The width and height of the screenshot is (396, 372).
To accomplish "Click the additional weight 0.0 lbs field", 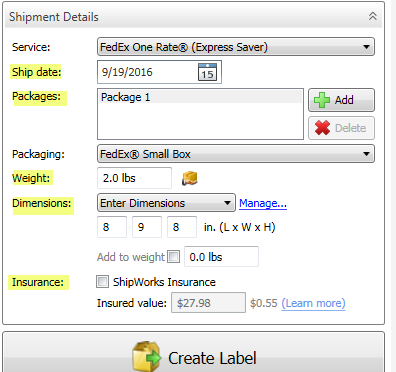I will click(x=221, y=257).
